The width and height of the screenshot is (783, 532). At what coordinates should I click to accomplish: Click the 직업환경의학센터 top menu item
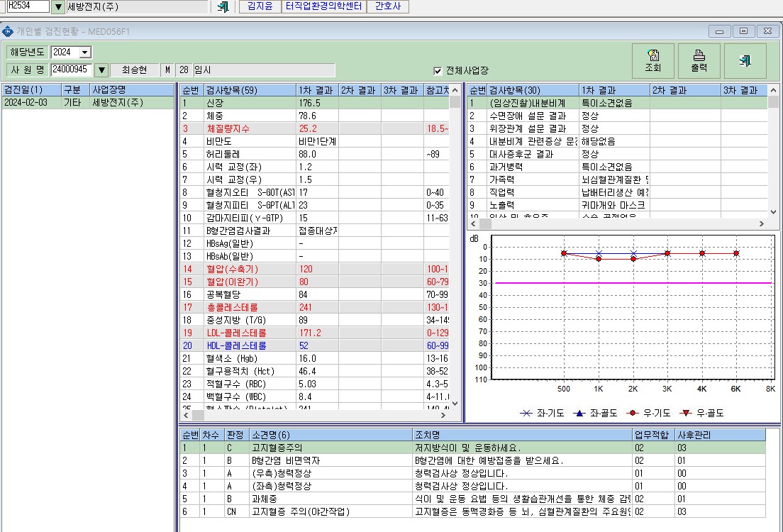(x=323, y=6)
